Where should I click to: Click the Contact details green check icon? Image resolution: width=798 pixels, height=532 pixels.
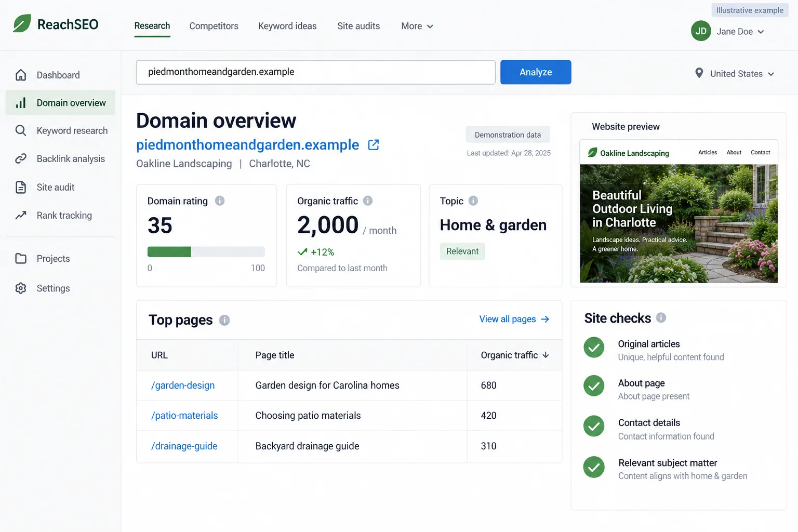594,427
